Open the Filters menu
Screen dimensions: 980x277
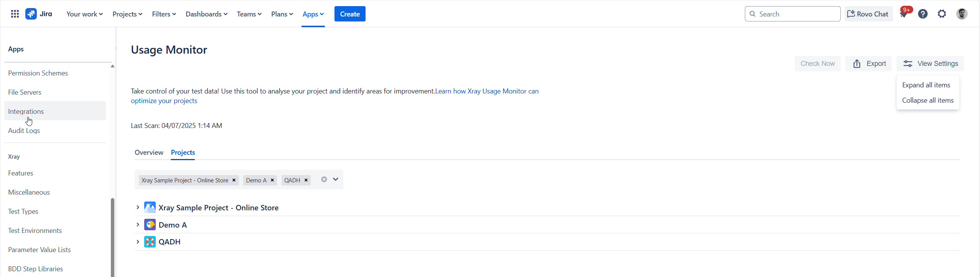[x=164, y=14]
